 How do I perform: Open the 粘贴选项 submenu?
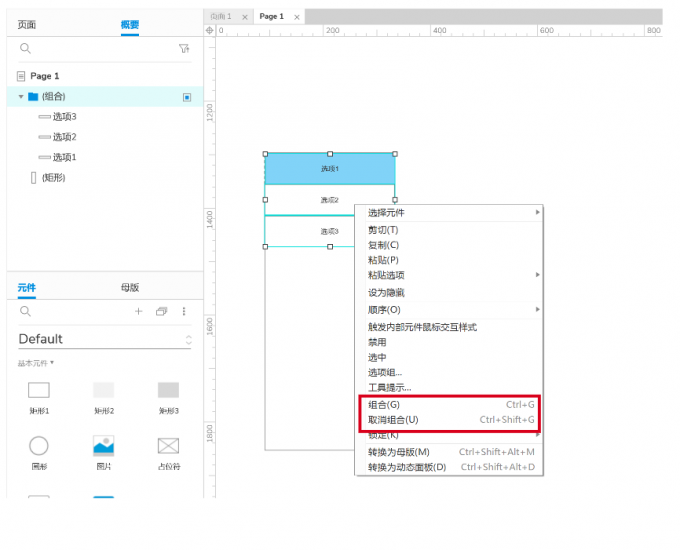449,275
